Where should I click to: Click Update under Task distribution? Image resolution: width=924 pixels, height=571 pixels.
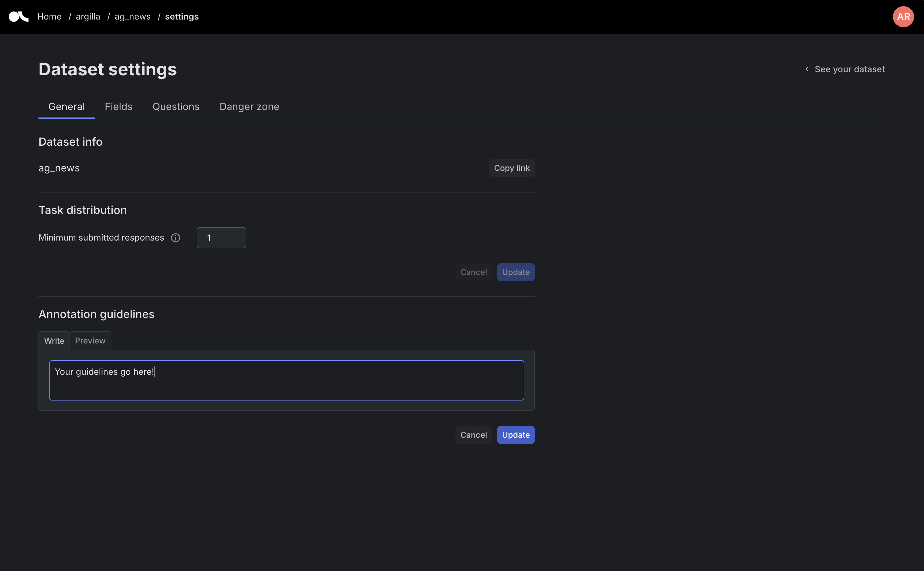[x=515, y=272]
